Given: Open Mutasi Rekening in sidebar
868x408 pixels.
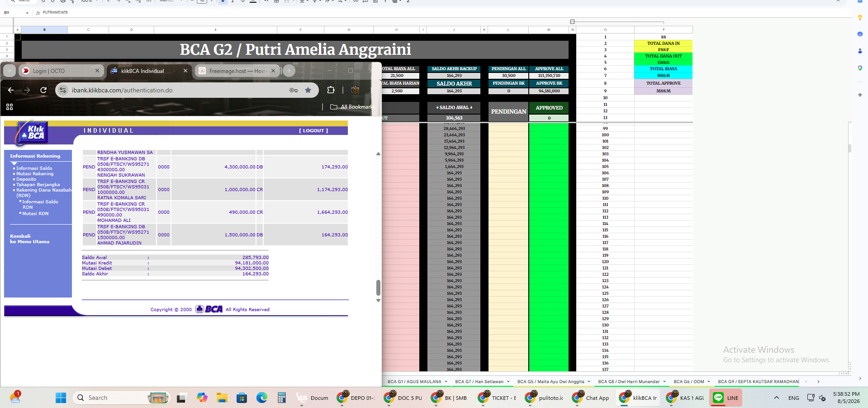Looking at the screenshot, I should coord(35,174).
